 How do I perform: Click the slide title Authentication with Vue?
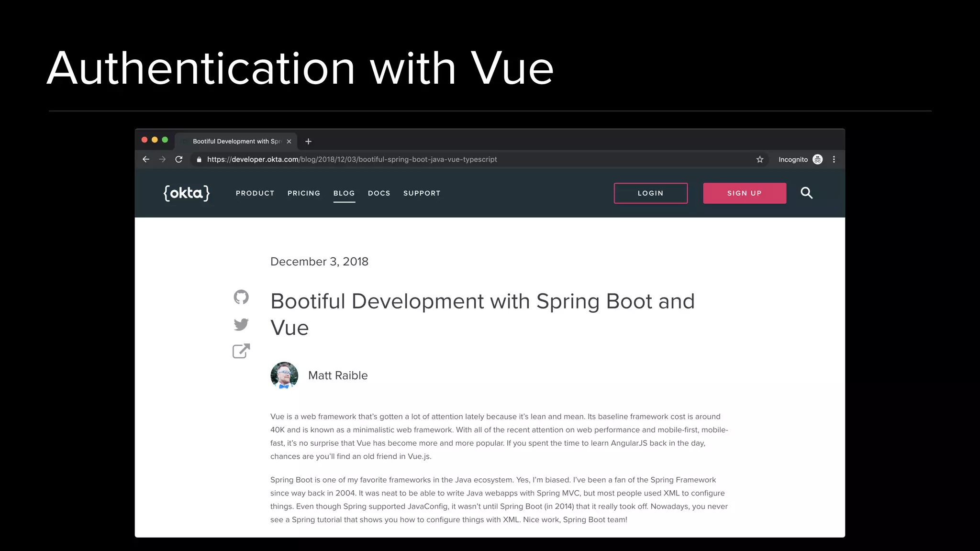300,68
